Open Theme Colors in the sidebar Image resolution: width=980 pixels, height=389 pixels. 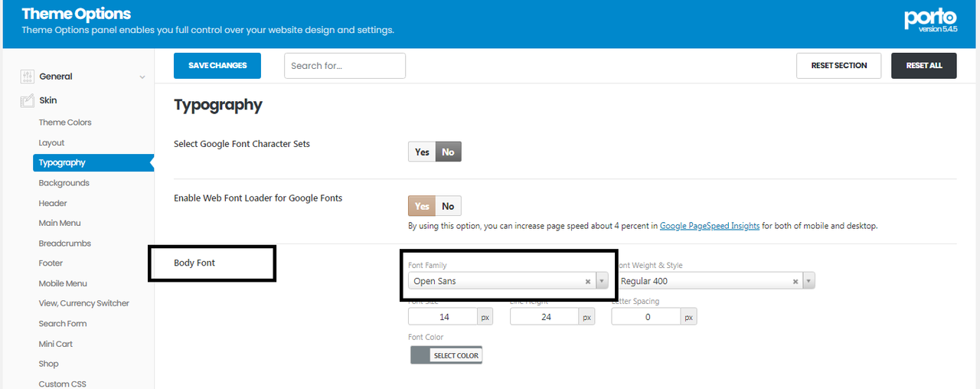click(65, 123)
